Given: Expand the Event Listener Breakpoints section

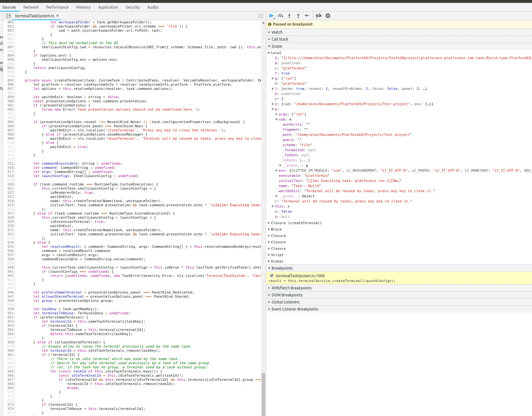Looking at the screenshot, I should click(x=294, y=309).
